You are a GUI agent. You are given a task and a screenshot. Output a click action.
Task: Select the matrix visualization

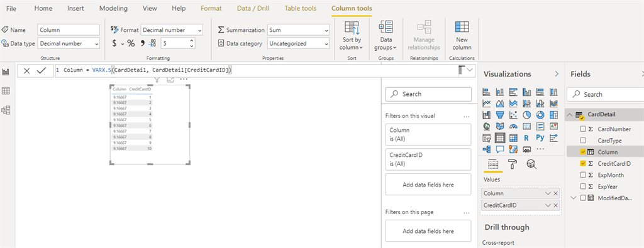(513, 137)
